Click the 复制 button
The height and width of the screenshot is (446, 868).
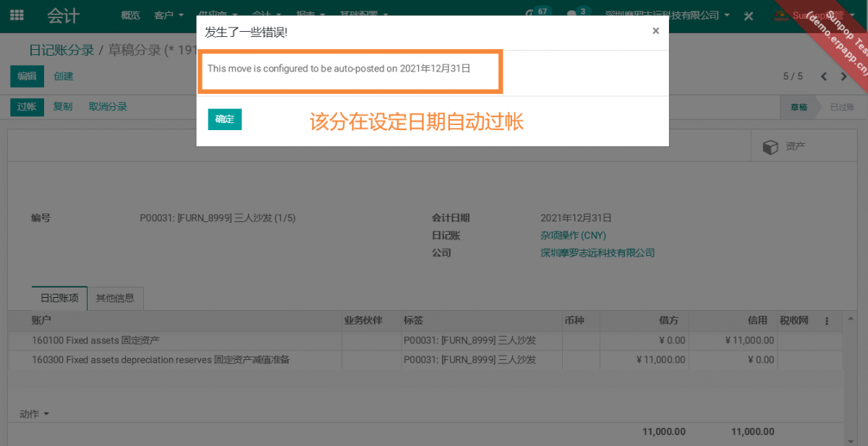click(63, 107)
